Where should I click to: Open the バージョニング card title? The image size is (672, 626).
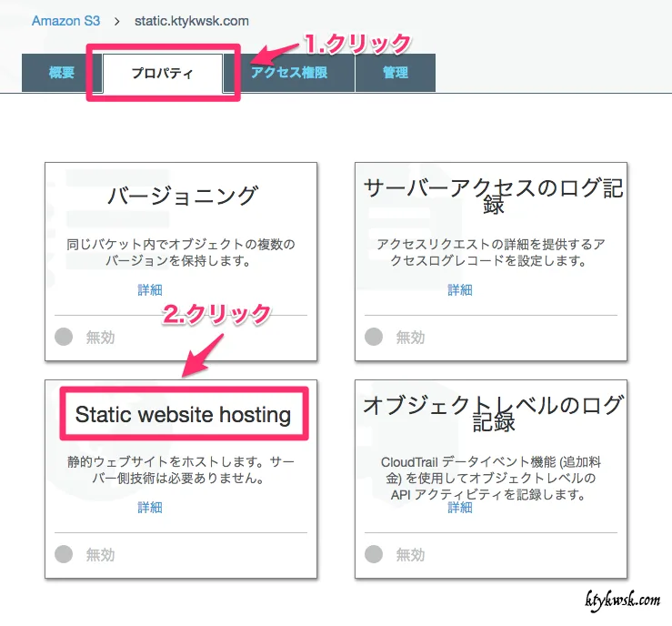182,196
